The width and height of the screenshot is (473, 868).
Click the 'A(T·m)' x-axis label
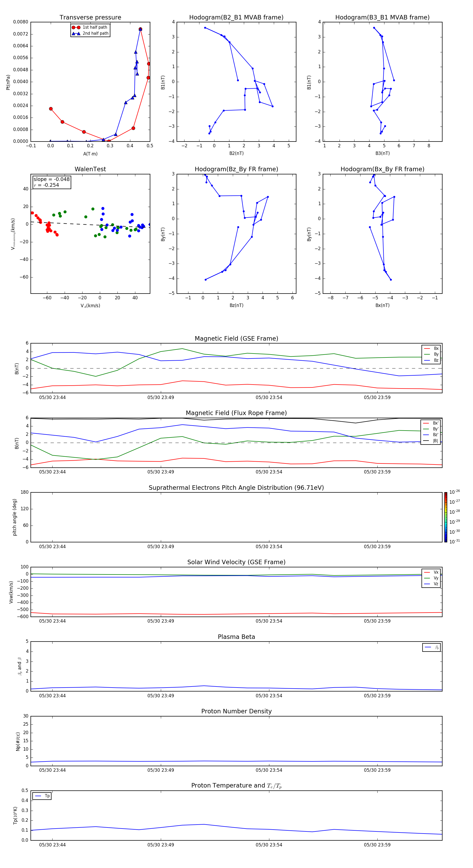tap(90, 154)
